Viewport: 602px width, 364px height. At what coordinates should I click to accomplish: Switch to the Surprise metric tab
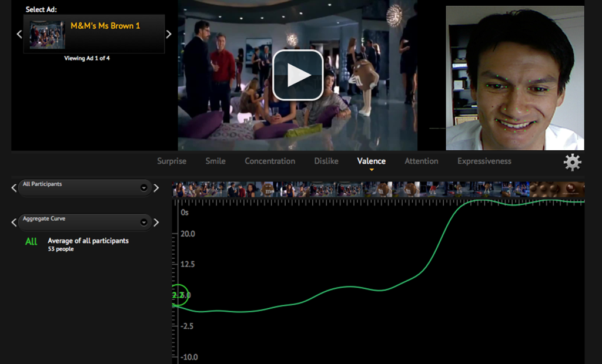[172, 161]
